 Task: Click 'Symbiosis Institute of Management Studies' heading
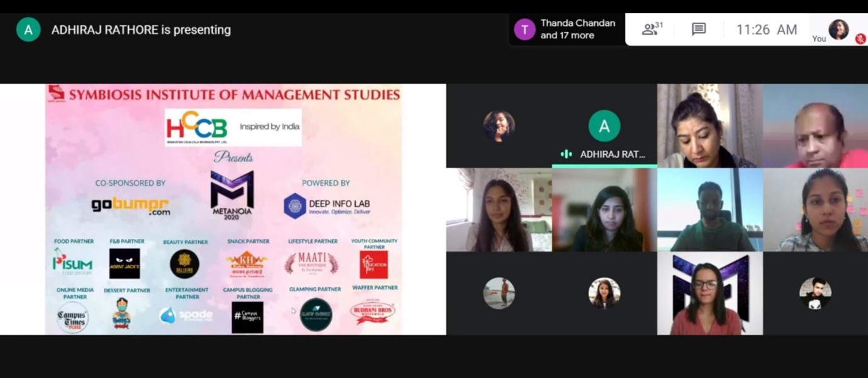[x=234, y=95]
